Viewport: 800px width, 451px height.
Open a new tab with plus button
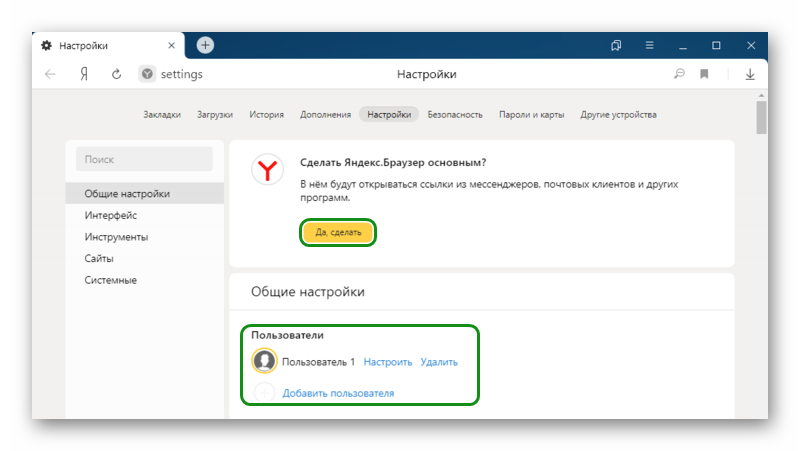coord(205,45)
